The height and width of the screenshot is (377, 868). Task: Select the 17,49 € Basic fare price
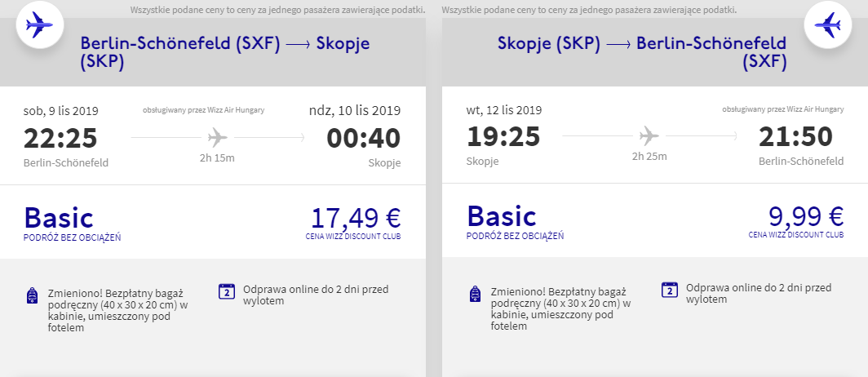(356, 218)
